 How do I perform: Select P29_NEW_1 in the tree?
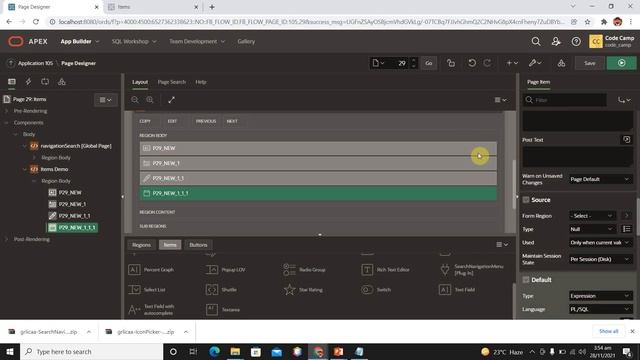tap(72, 204)
